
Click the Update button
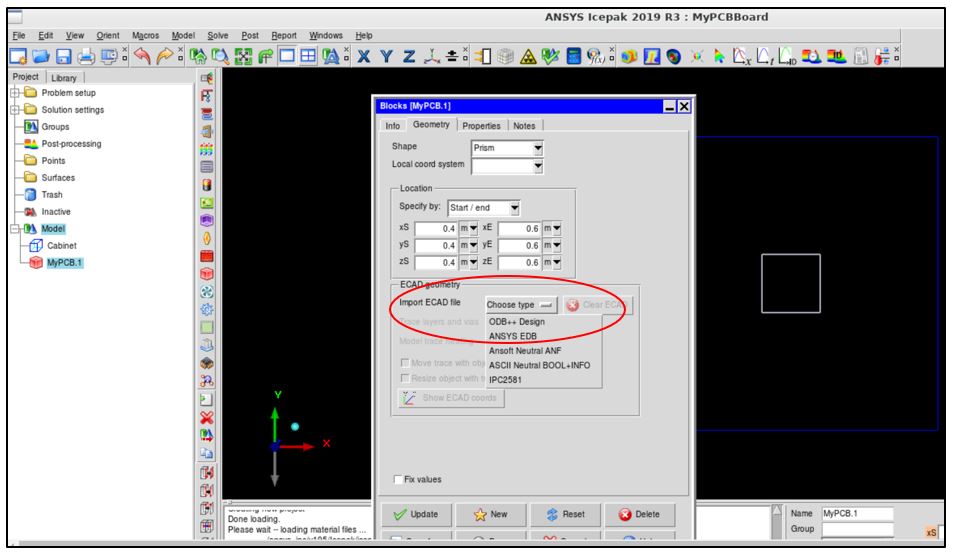pos(417,515)
